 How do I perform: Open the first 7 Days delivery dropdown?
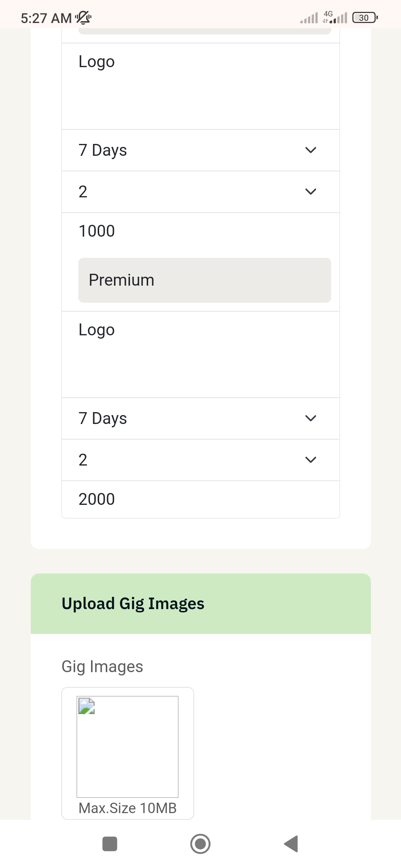pyautogui.click(x=200, y=150)
